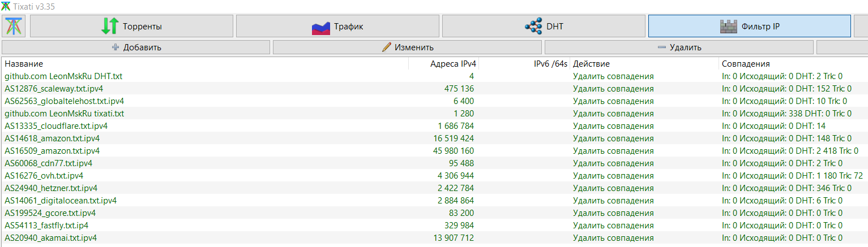Screen dimensions: 868x247
Task: Switch to the DHT tab
Action: (x=544, y=26)
